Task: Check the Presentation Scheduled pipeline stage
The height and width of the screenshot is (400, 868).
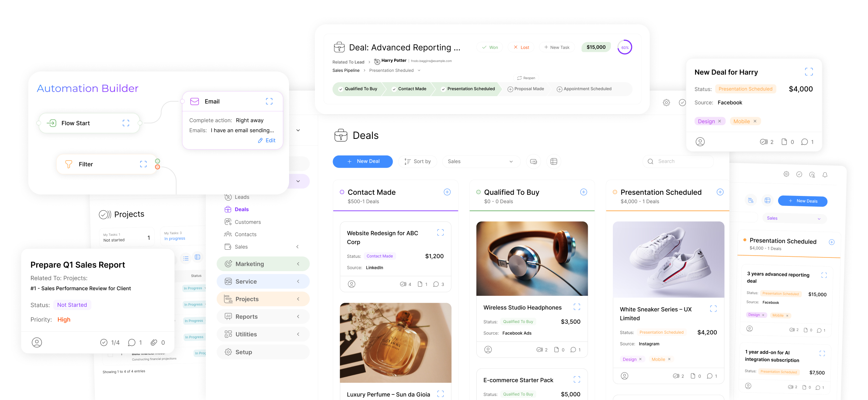Action: point(468,89)
